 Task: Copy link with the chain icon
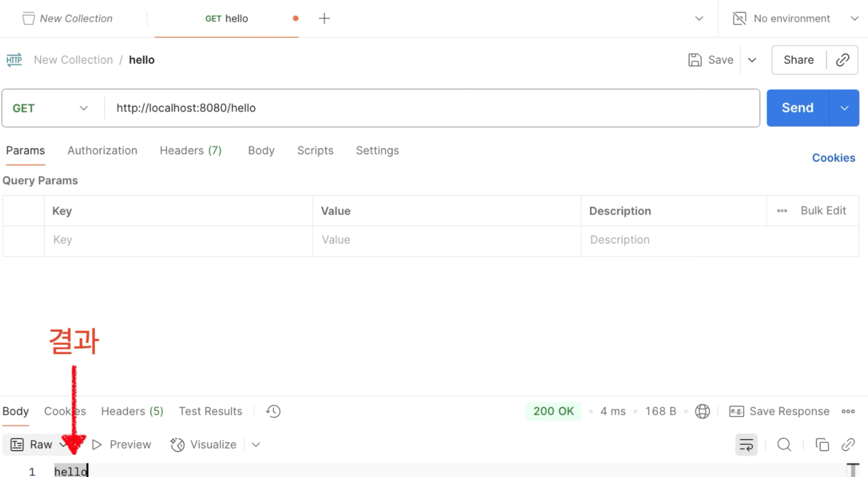pyautogui.click(x=842, y=60)
